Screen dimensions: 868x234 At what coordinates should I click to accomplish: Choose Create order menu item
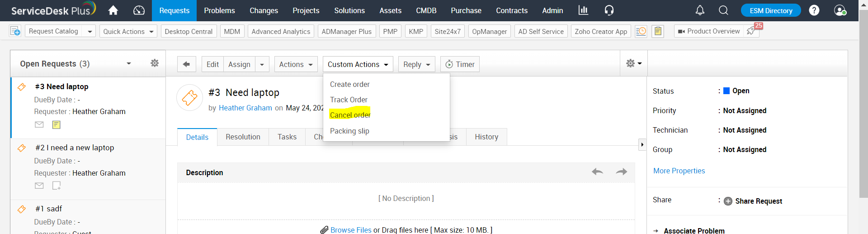pos(349,84)
